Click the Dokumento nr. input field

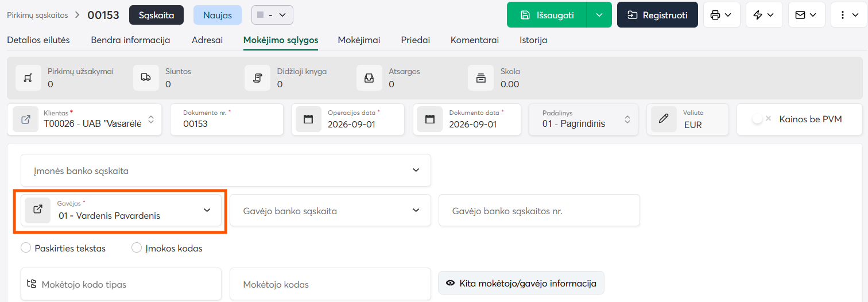click(227, 119)
